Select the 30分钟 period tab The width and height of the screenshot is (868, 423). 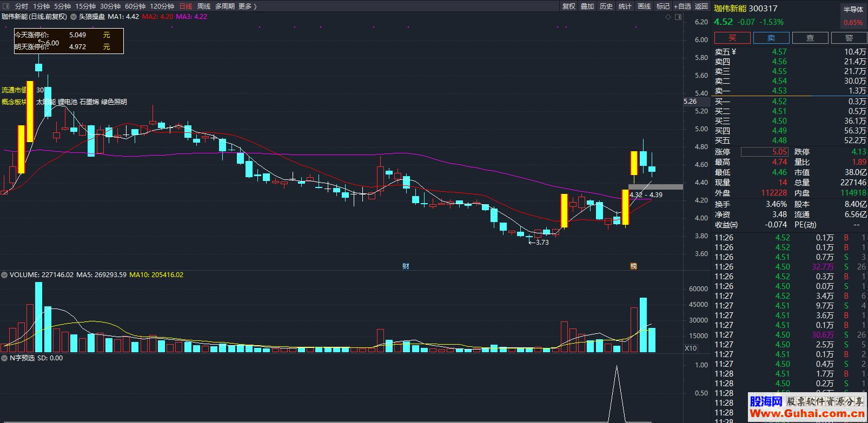click(x=110, y=6)
